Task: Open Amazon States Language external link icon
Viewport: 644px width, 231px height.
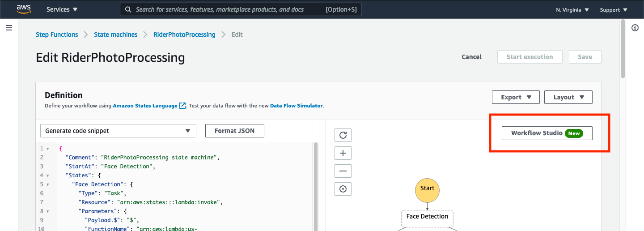Action: [182, 106]
